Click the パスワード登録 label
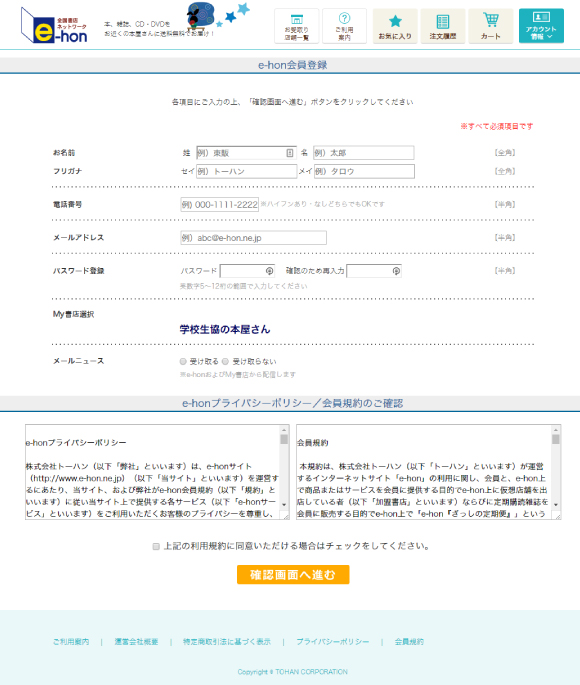The height and width of the screenshot is (685, 580). [79, 271]
